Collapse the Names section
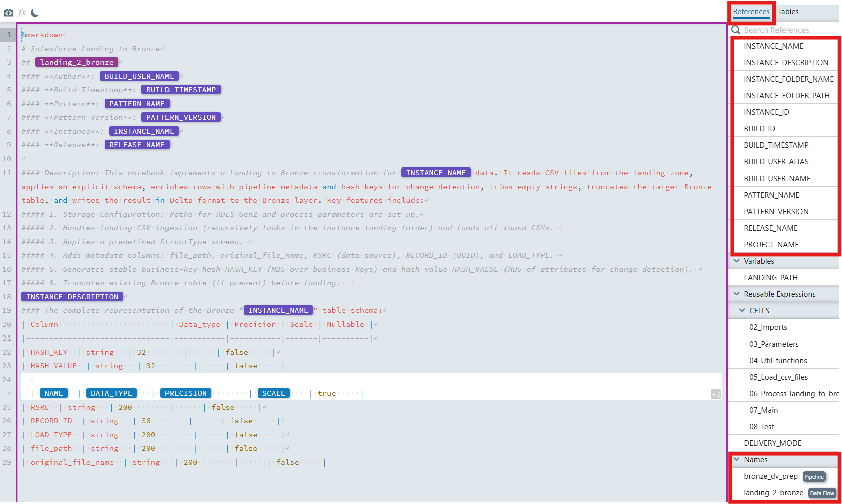Viewport: 842px width, 504px height. tap(737, 459)
